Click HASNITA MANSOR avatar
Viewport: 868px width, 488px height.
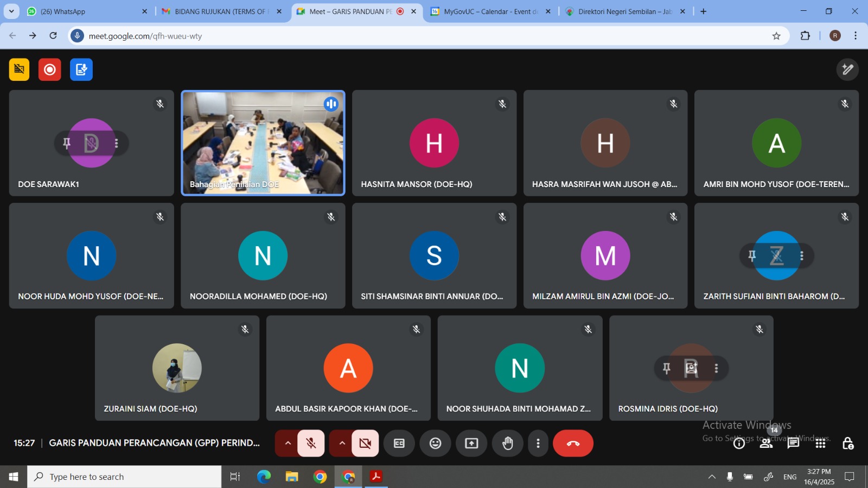point(434,143)
